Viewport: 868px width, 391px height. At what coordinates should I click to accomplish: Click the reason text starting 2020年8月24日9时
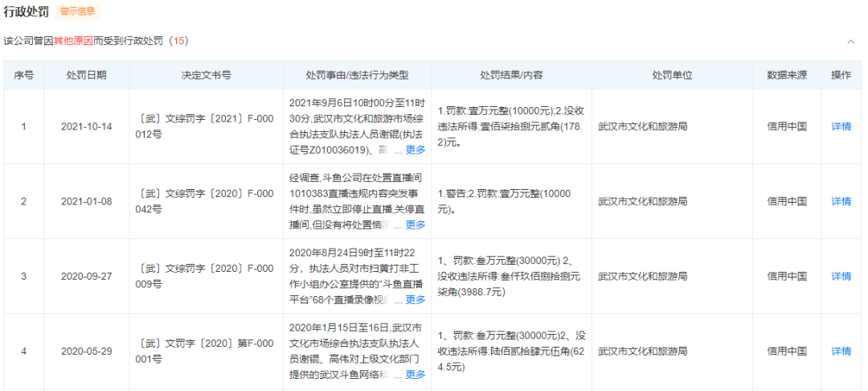tap(357, 276)
